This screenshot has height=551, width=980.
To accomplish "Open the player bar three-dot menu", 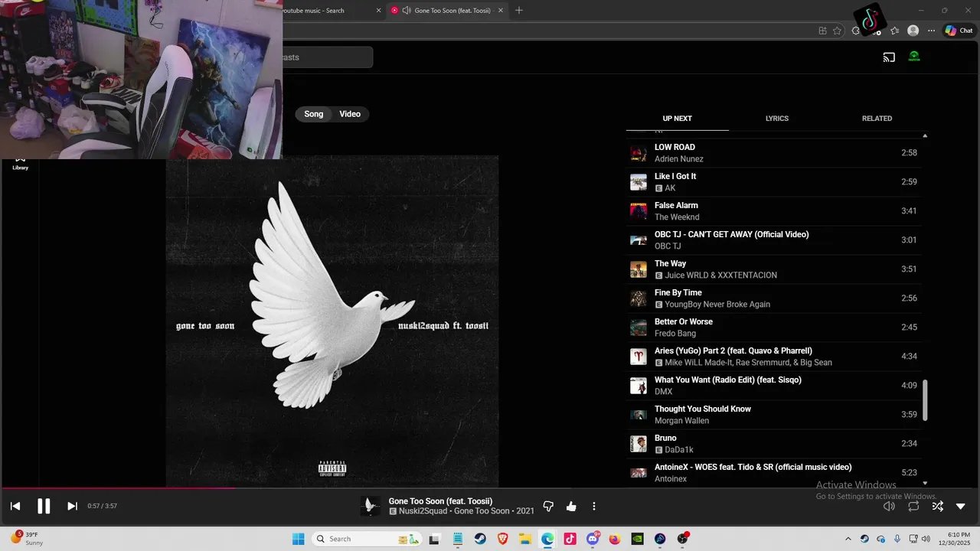I will 594,506.
